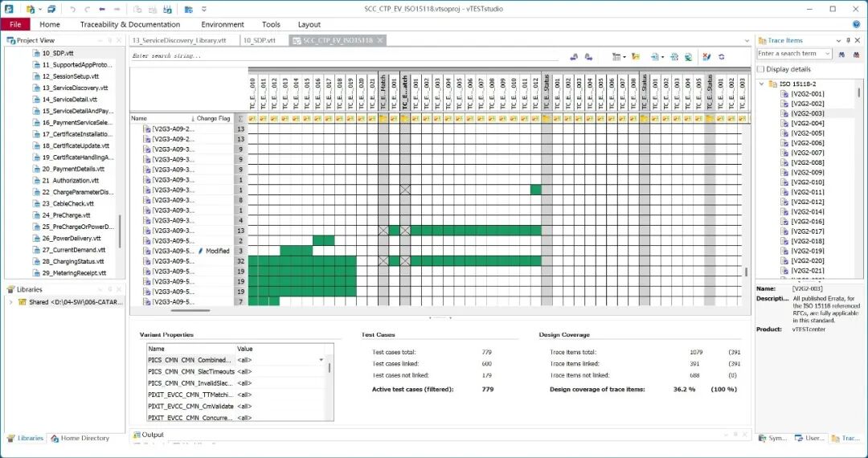Viewport: 868px width, 458px height.
Task: Open the Trace Items search term dropdown
Action: tap(827, 54)
